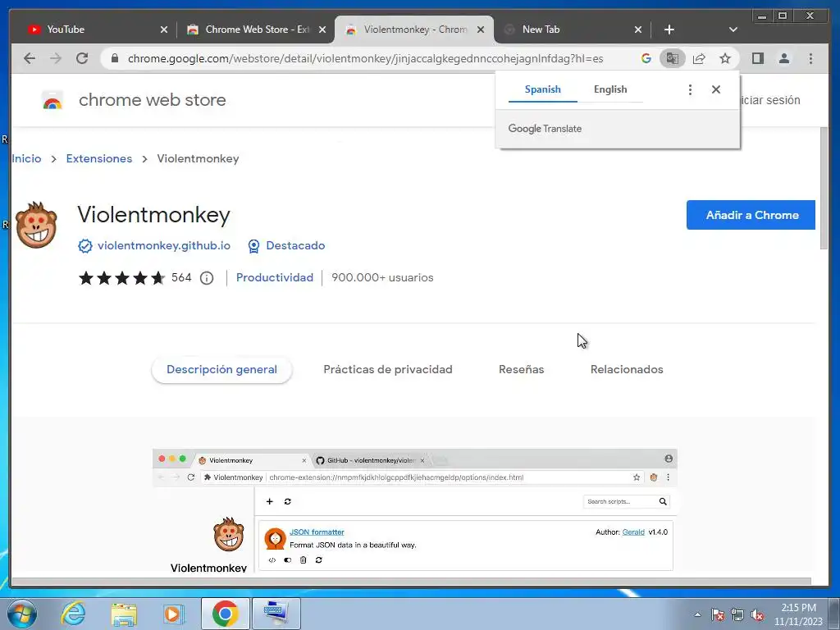Click the Violentmonkey screenshot preview

pos(414,512)
